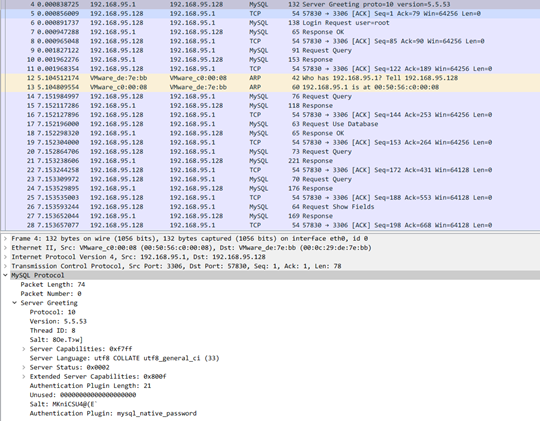
Task: Select packet 14 Request Query row
Action: [x=270, y=96]
